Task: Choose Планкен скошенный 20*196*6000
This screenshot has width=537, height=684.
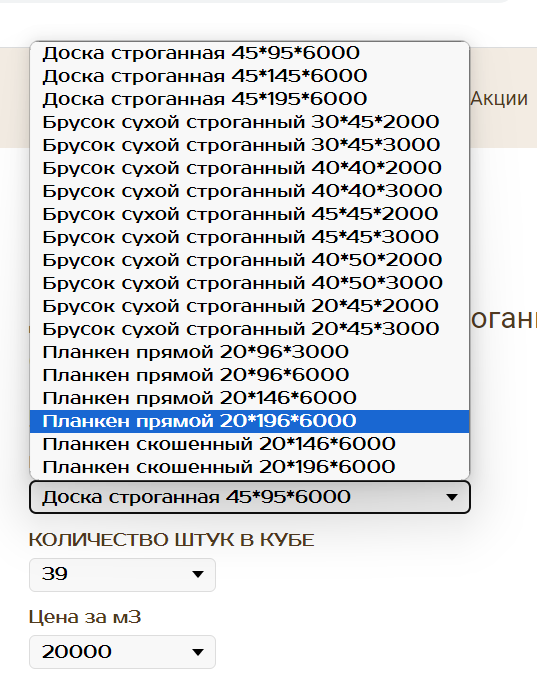Action: pyautogui.click(x=250, y=467)
